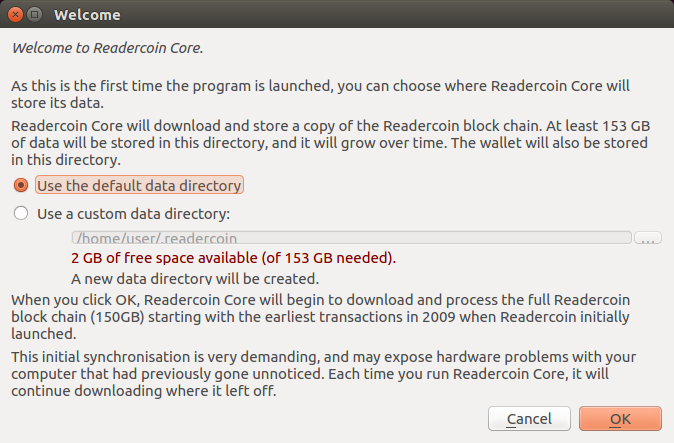Screen dimensions: 674x443
Task: Click the /home/user/.readercoin path field
Action: point(350,238)
